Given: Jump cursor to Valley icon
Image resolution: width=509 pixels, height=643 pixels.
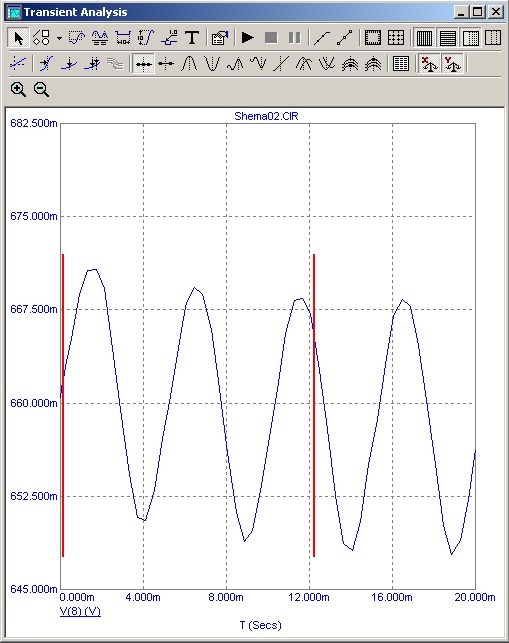Looking at the screenshot, I should point(212,64).
